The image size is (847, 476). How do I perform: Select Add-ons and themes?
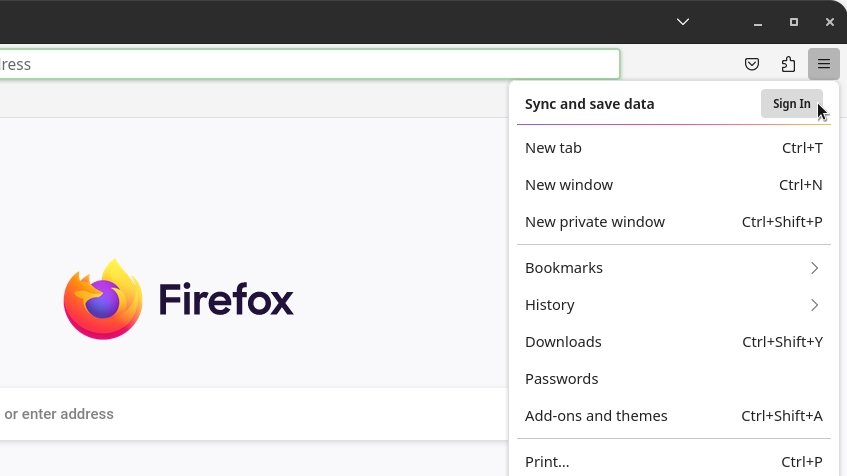[674, 416]
